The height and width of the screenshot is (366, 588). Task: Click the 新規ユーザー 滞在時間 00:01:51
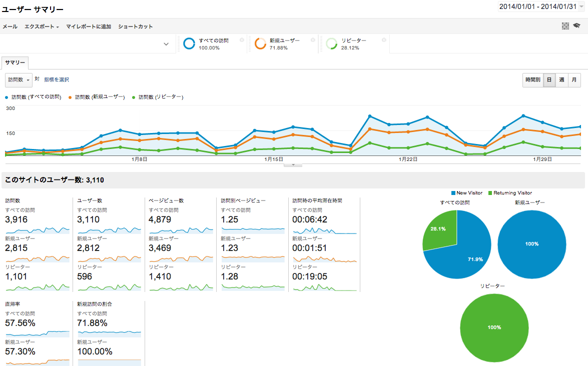tap(310, 248)
